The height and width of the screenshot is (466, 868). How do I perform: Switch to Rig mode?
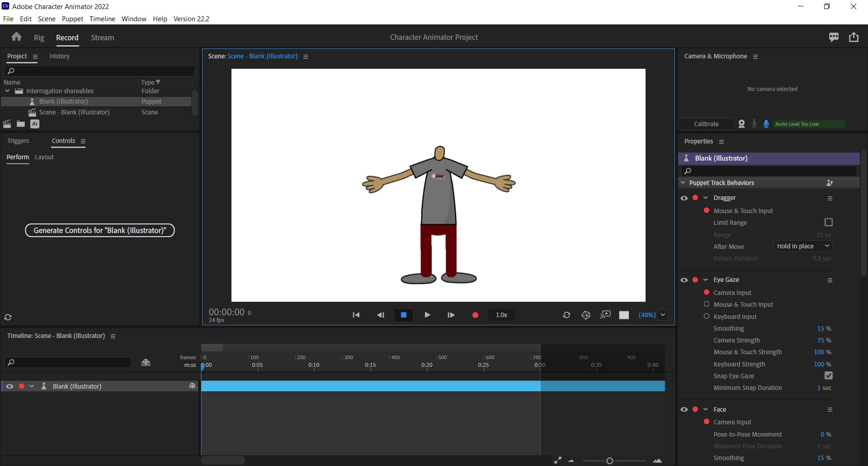coord(39,38)
